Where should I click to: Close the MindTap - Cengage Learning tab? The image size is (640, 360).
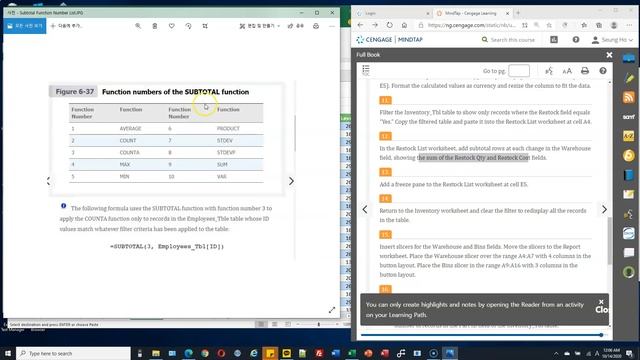click(x=507, y=13)
